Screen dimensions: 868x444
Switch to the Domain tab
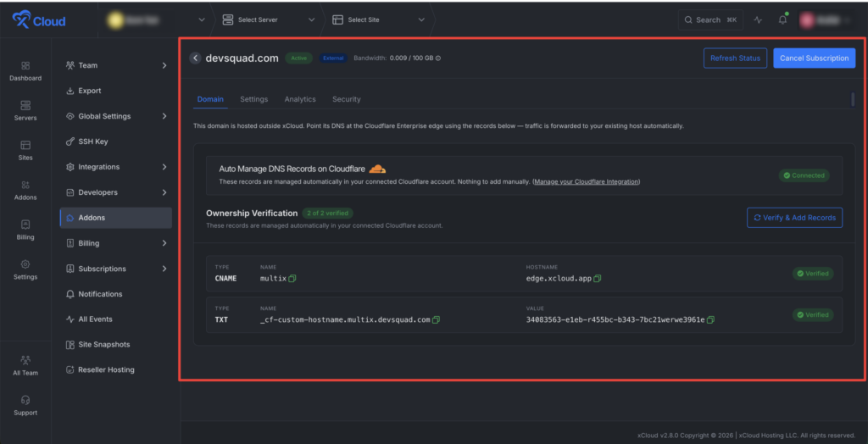210,99
